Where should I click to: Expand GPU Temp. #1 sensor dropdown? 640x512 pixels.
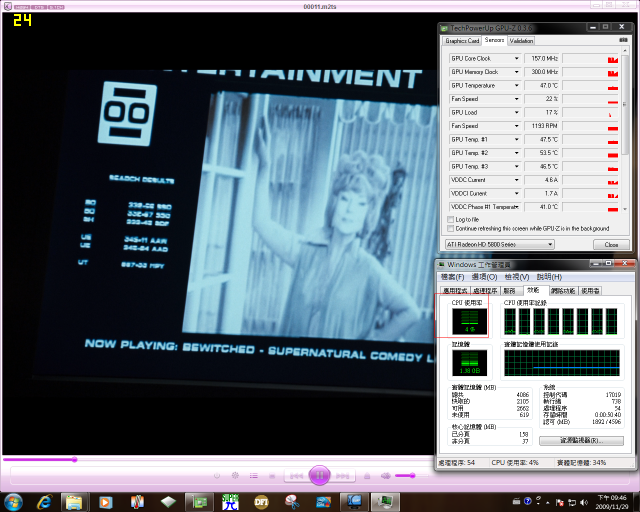point(517,139)
